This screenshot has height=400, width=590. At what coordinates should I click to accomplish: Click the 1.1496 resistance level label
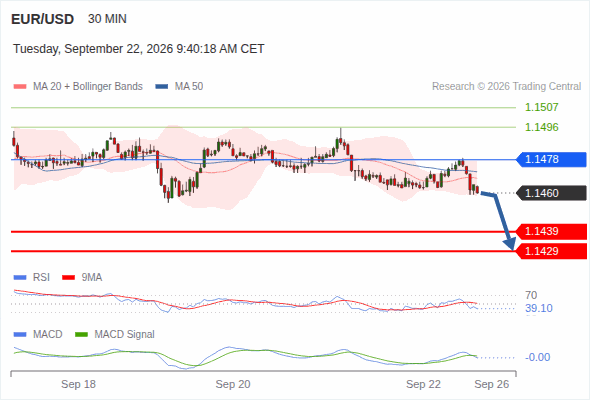coord(542,127)
